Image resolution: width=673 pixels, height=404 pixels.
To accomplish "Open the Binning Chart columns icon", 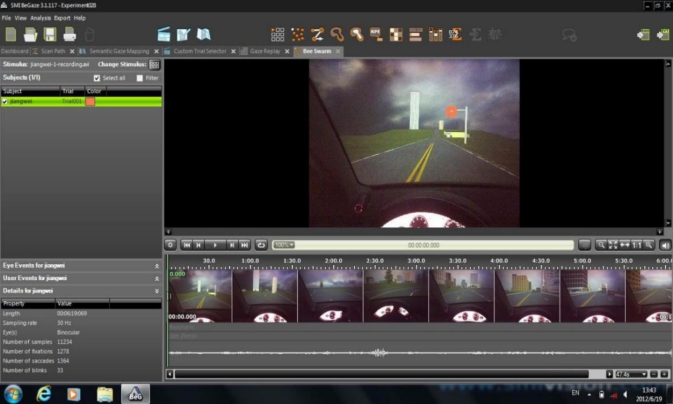I will click(435, 34).
